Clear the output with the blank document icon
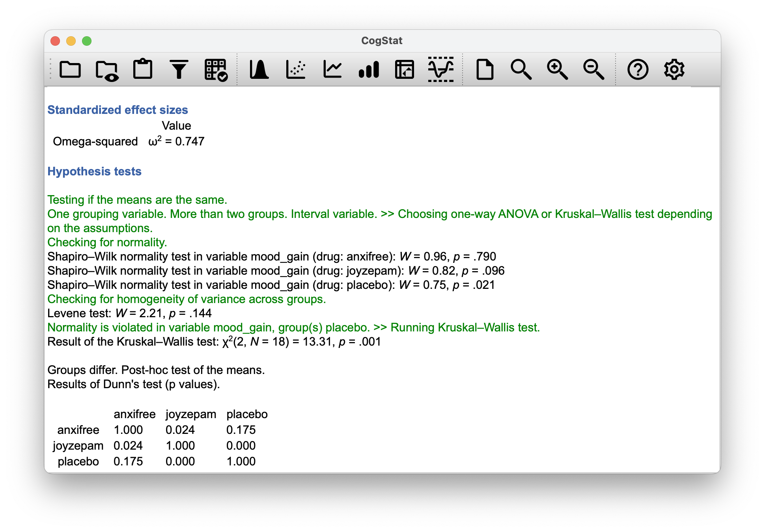The height and width of the screenshot is (532, 765). click(485, 70)
